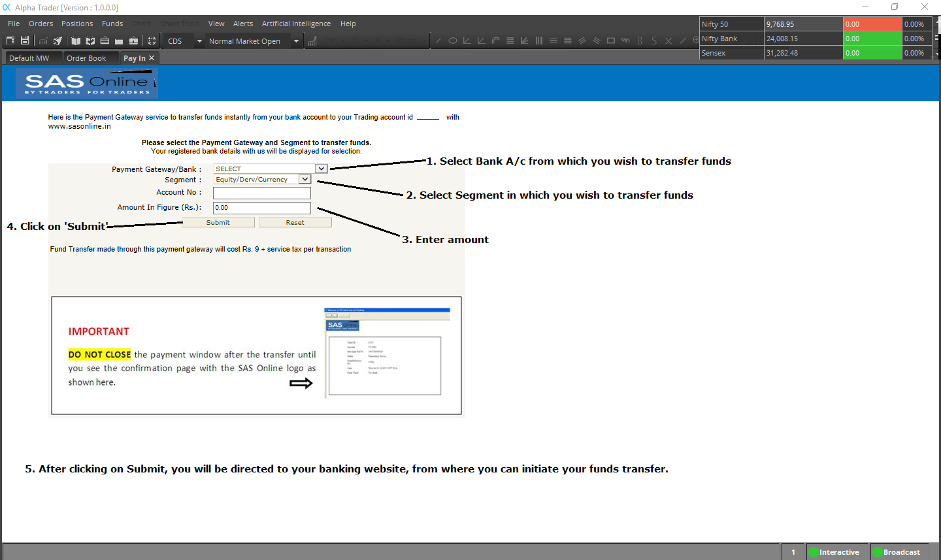Click the X delete drawing tool

[x=669, y=41]
